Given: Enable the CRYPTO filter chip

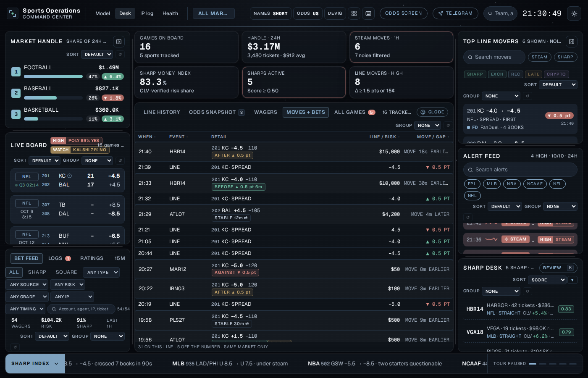Looking at the screenshot, I should tap(556, 74).
